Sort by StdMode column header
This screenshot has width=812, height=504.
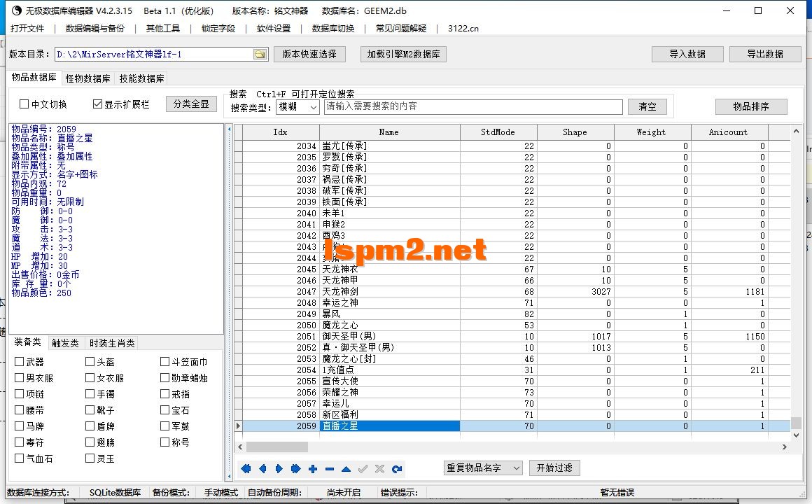(498, 132)
